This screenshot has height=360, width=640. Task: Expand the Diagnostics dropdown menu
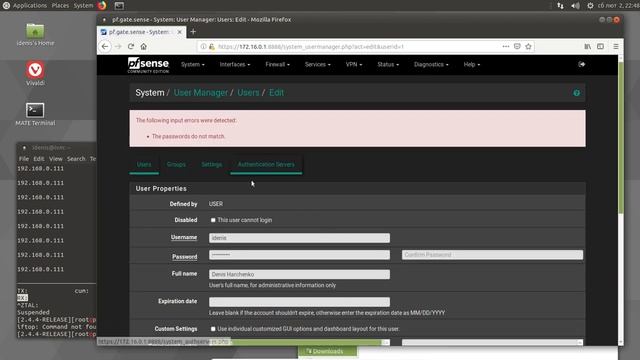pos(431,64)
